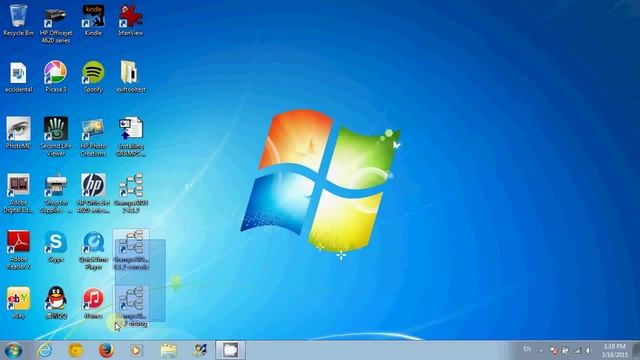The image size is (640, 360).
Task: Click the Show desktop strip
Action: [636, 350]
